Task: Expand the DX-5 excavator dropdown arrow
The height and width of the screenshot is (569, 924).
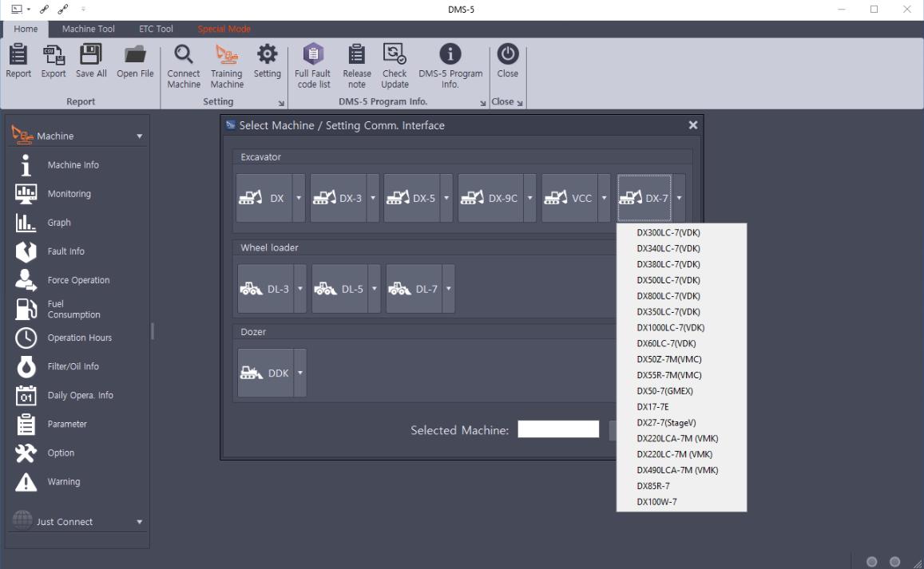Action: [x=446, y=198]
